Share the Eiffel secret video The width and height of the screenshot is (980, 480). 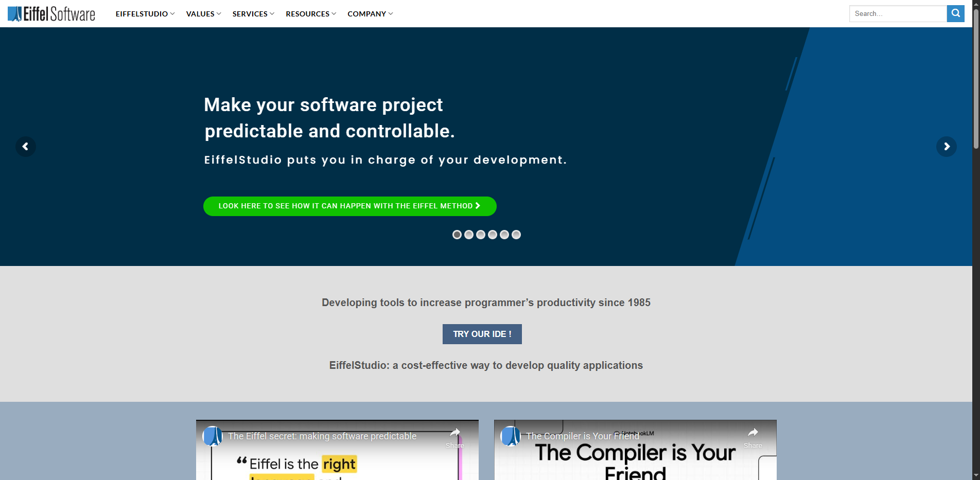click(x=455, y=437)
